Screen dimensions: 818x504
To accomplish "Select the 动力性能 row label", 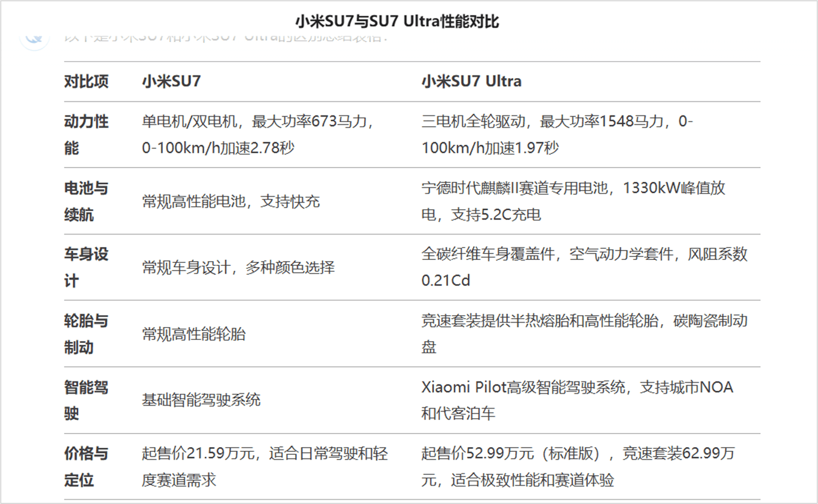I will tap(87, 134).
